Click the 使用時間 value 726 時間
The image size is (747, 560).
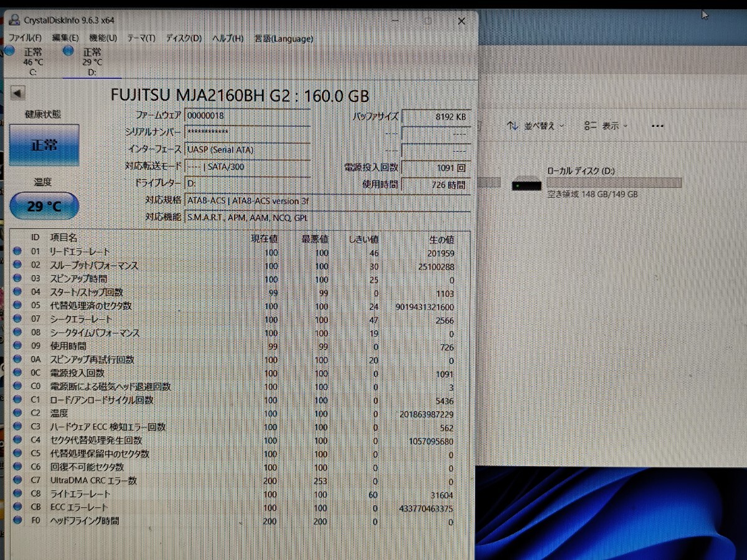436,184
